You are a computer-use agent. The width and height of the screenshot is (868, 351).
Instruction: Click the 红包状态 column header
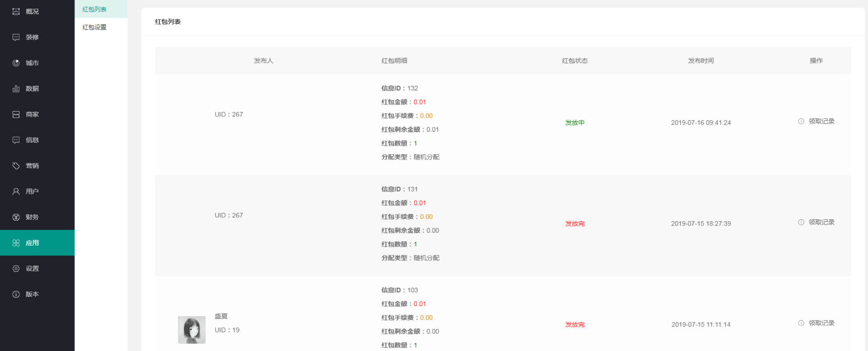click(x=575, y=61)
